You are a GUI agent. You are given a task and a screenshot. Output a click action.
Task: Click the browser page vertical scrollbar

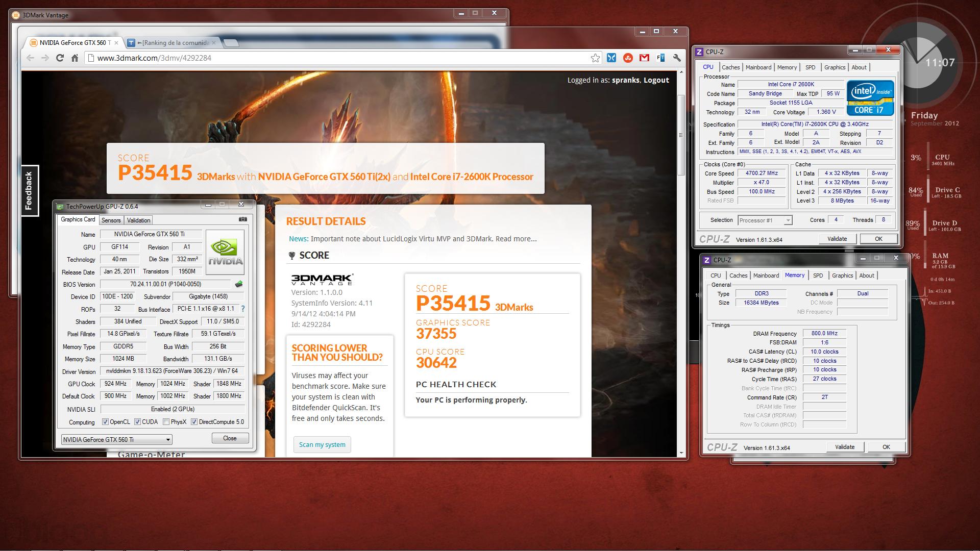point(680,135)
